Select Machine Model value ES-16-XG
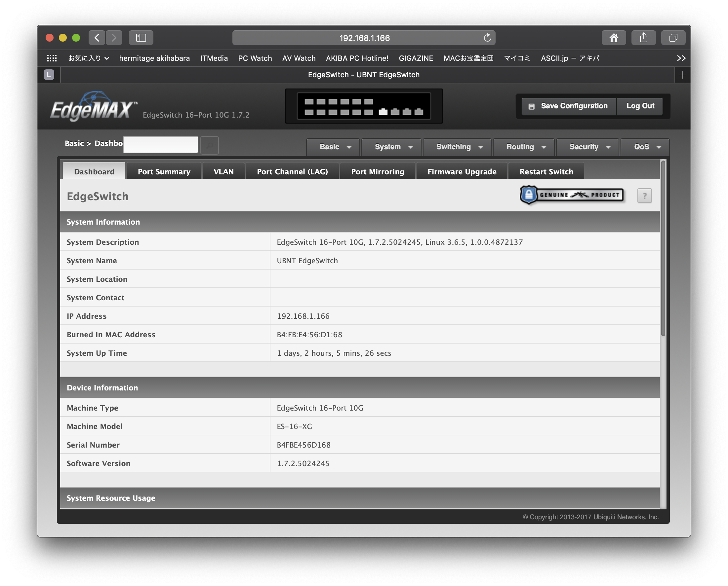Screen dimensions: 728x586 point(294,426)
